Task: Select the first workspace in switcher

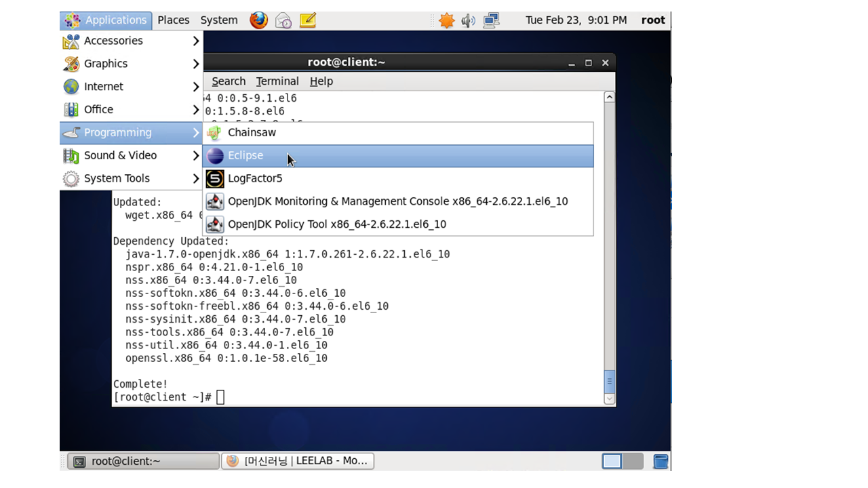Action: point(612,462)
